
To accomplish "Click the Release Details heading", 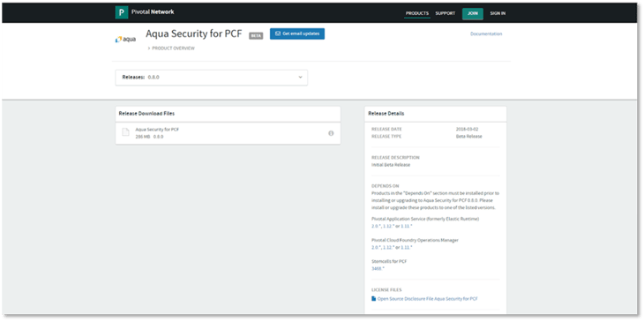I will [386, 114].
